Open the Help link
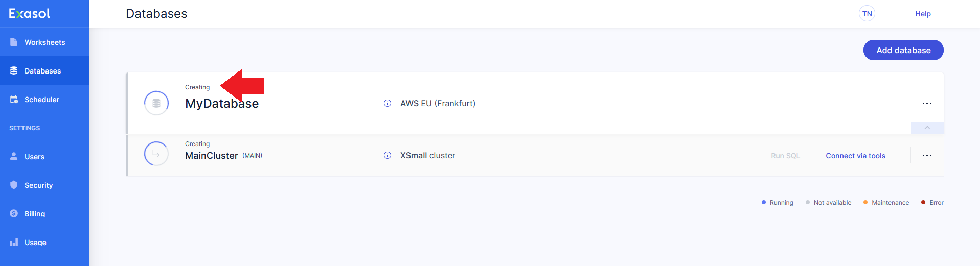 point(923,14)
